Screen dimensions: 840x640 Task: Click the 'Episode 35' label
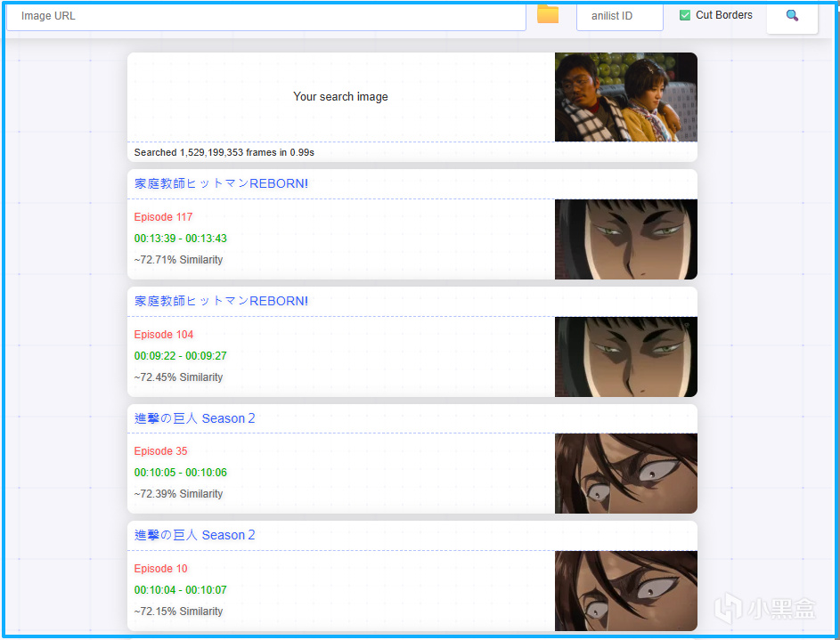(160, 451)
